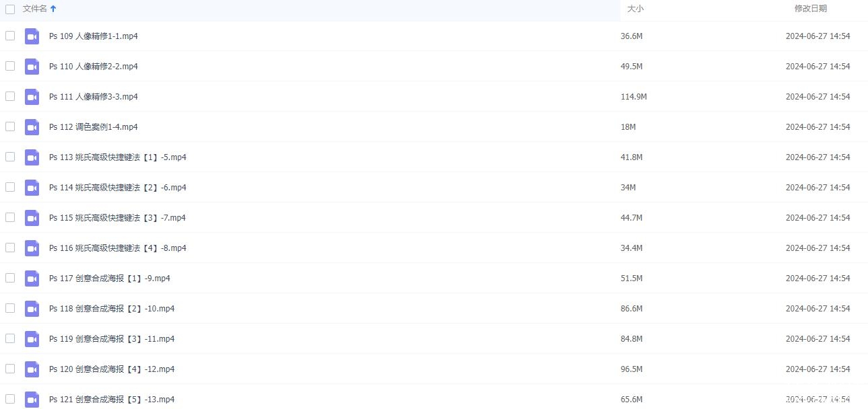This screenshot has width=868, height=409.
Task: Tick checkbox for Ps 117 创意合成海报【1】
Action: tap(10, 278)
